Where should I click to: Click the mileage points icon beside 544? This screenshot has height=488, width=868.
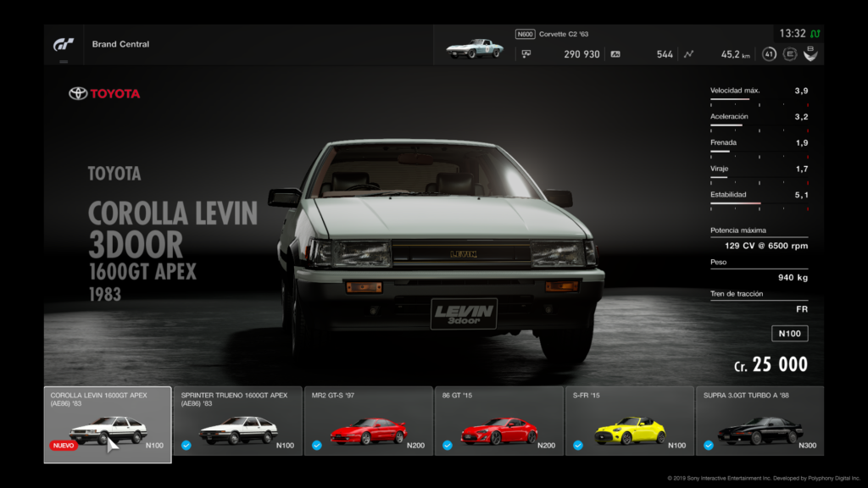click(615, 54)
